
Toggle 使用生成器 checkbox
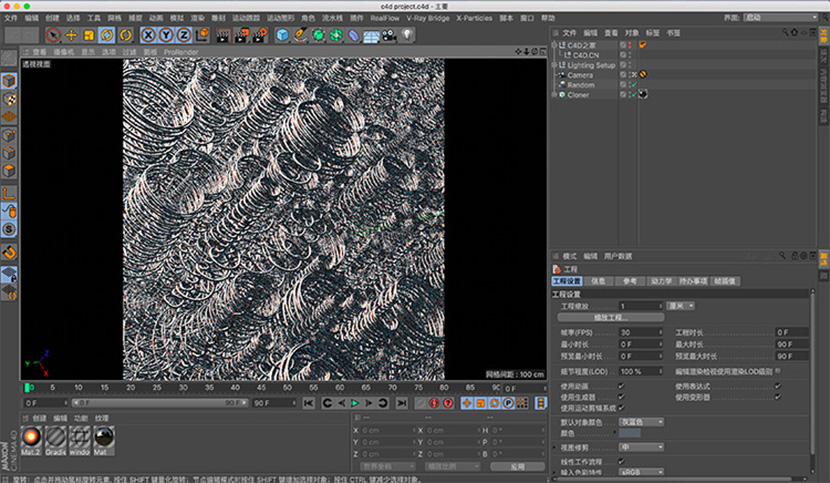(622, 397)
